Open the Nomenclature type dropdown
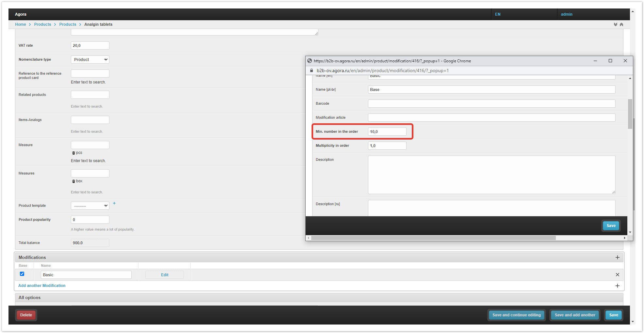The height and width of the screenshot is (333, 644). coord(90,60)
